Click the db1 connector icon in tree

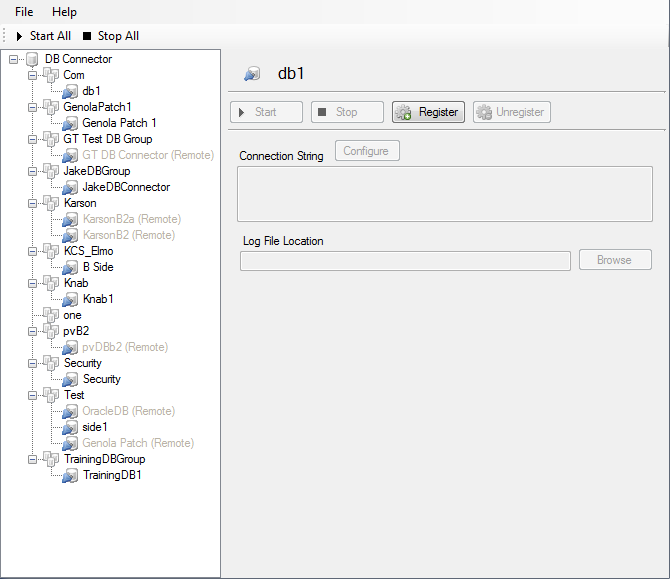71,91
